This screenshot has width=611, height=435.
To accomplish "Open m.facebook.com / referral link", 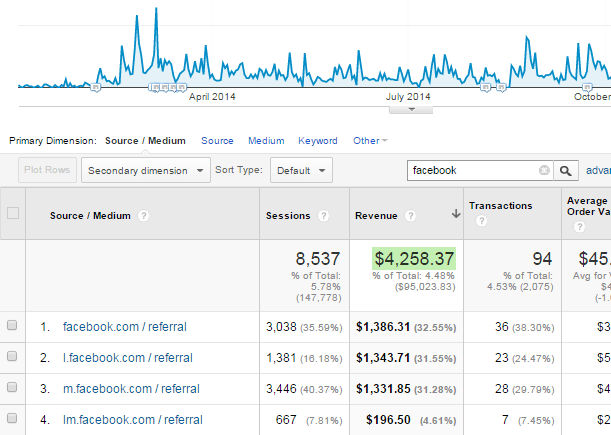I will tap(131, 389).
